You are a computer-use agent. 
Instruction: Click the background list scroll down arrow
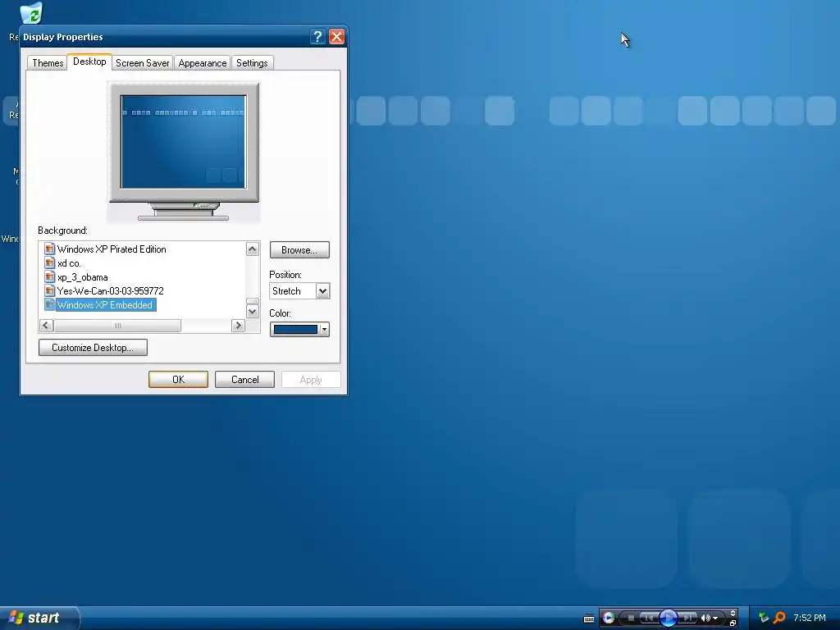point(253,311)
